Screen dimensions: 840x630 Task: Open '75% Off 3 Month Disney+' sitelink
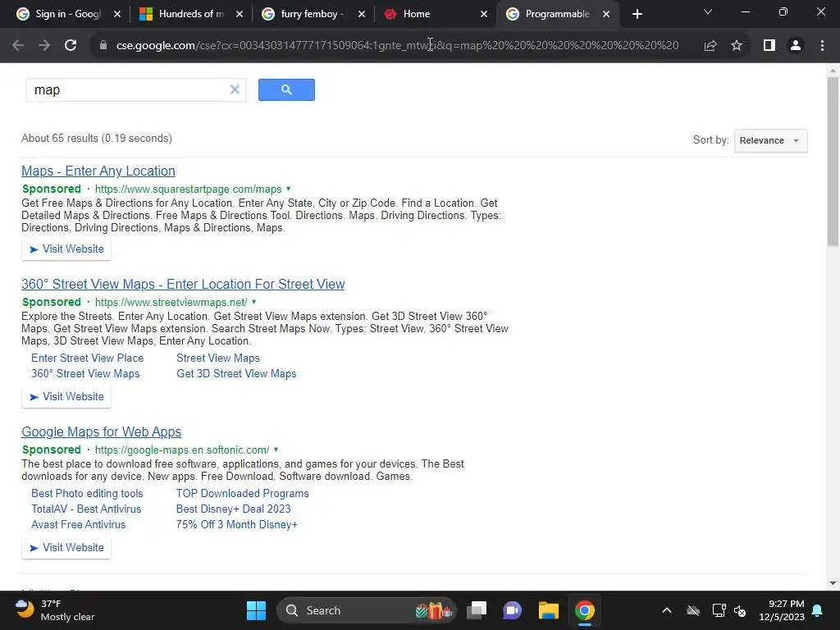coord(237,524)
